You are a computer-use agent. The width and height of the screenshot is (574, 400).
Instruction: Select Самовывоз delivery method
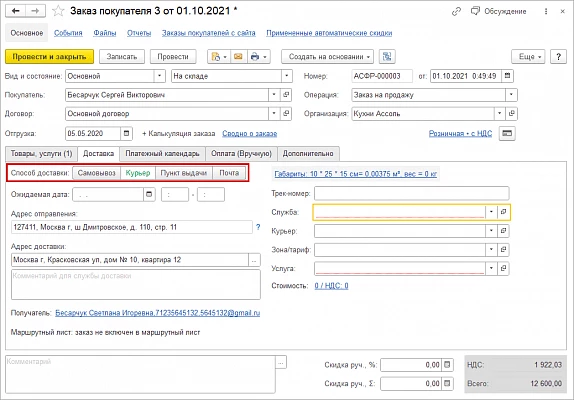97,173
